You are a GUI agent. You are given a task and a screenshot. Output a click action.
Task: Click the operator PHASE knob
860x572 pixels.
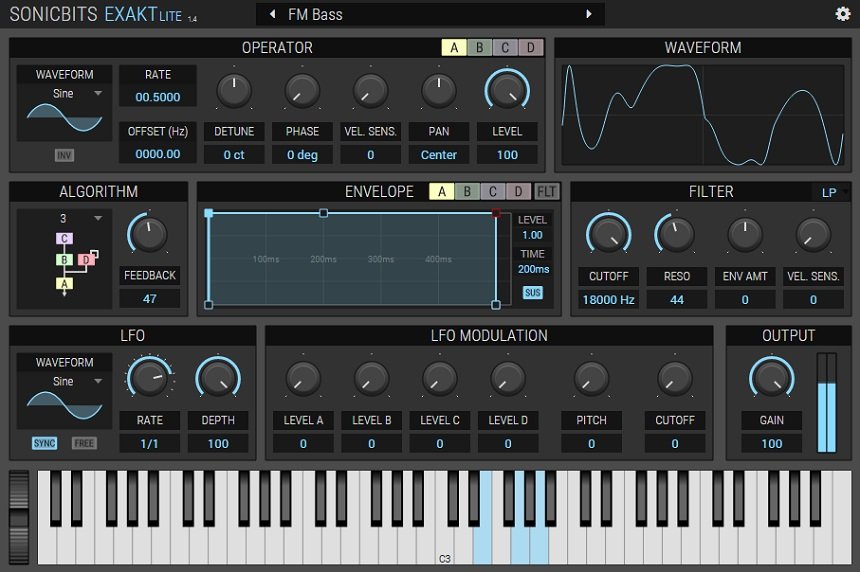tap(302, 90)
